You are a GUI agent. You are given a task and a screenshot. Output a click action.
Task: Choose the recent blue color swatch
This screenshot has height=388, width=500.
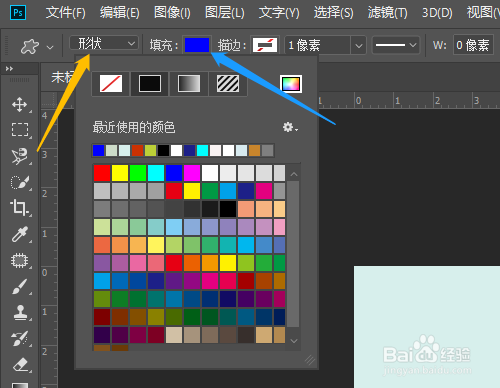98,151
